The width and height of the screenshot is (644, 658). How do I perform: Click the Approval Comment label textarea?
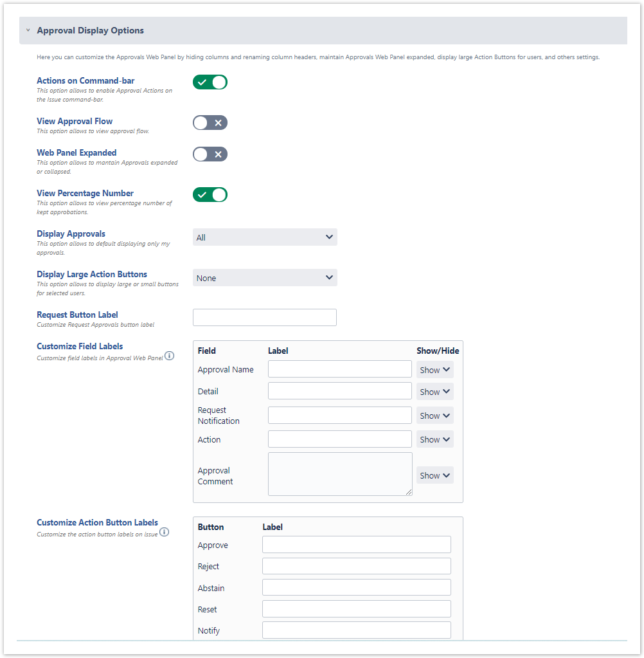[x=340, y=474]
